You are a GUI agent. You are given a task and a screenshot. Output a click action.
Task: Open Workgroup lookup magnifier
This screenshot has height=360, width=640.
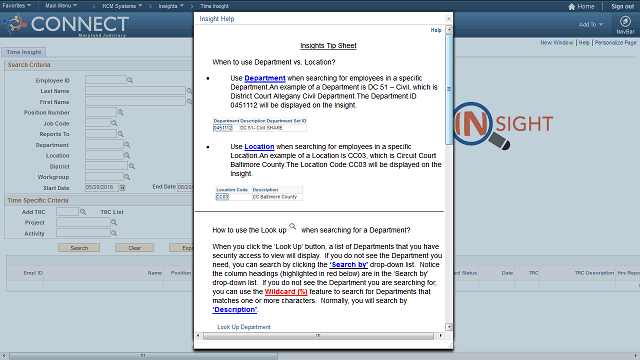[x=127, y=177]
